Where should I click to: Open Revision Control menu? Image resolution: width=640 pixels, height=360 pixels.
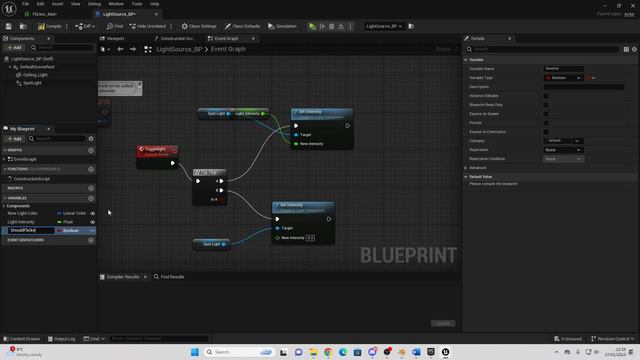(613, 339)
